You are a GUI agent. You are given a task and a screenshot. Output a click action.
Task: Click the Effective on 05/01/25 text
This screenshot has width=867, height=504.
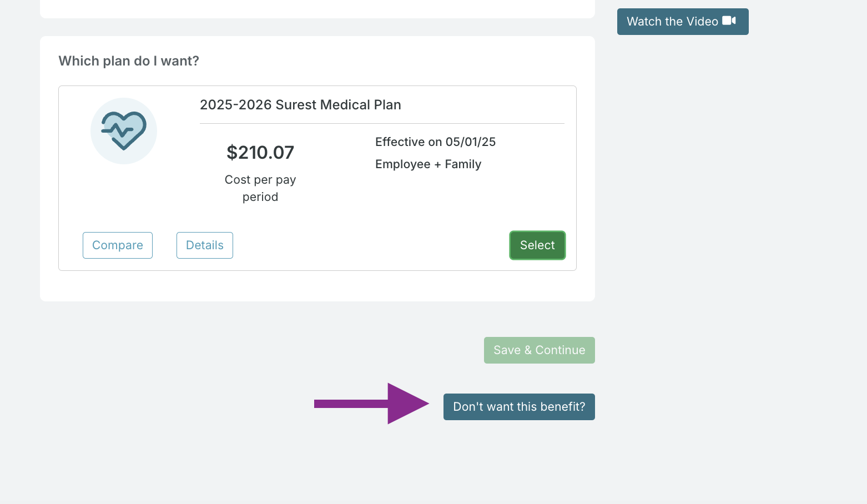(x=435, y=142)
